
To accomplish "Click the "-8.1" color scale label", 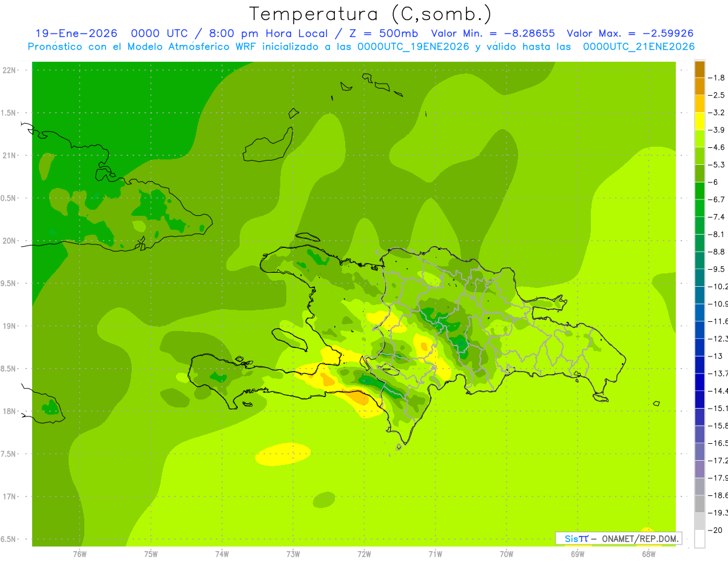I will coord(716,234).
